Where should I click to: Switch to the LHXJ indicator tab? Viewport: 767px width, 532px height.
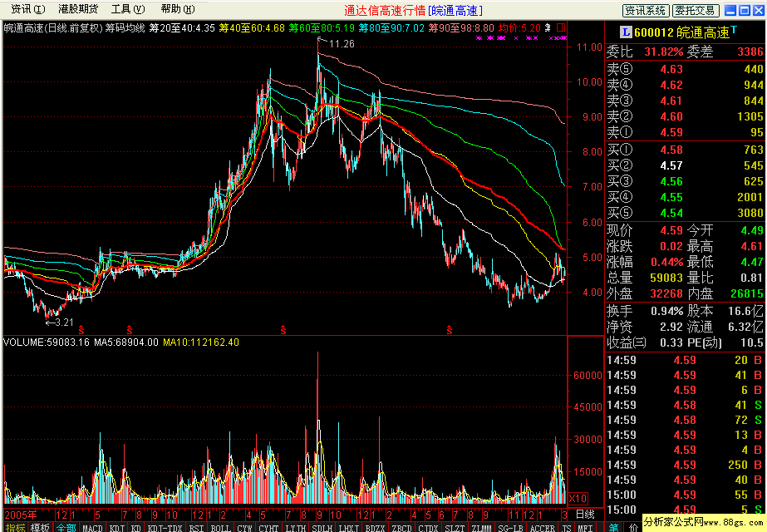click(x=349, y=528)
